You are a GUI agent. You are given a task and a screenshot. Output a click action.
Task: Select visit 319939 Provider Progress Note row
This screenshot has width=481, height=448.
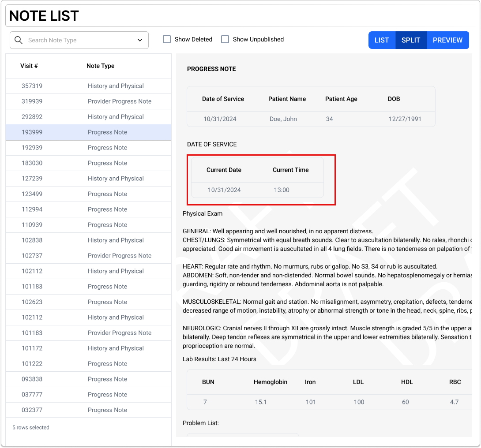click(88, 101)
